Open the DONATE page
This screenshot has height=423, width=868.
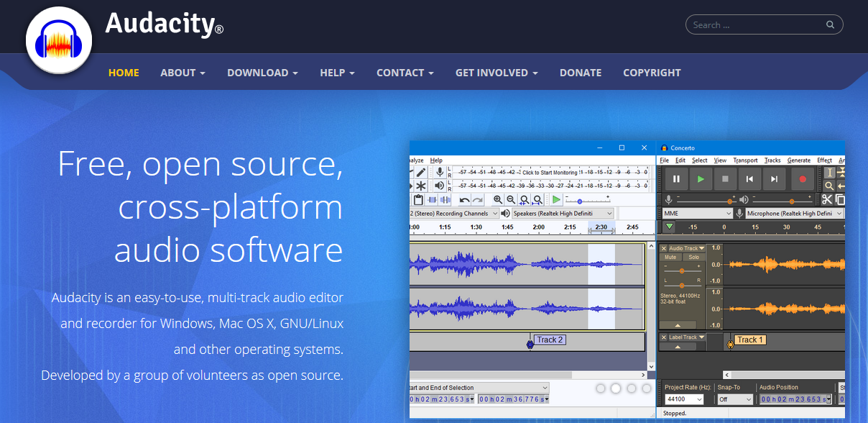coord(581,73)
